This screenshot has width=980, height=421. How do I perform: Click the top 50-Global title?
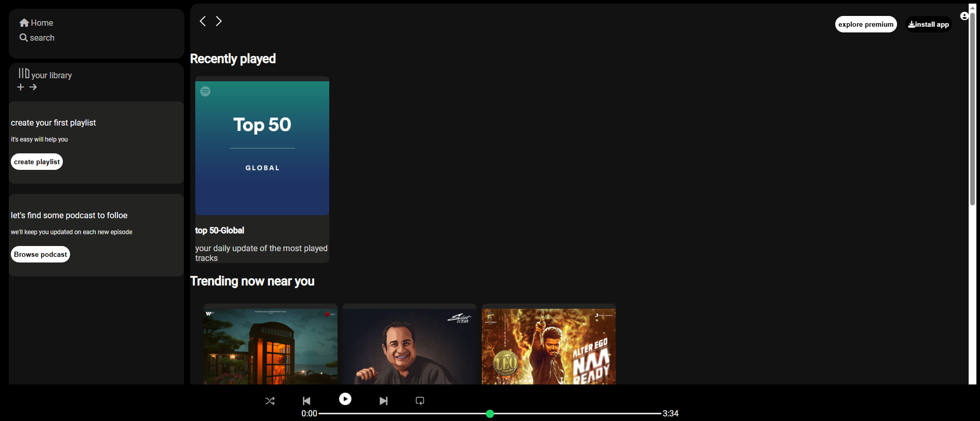pos(219,231)
